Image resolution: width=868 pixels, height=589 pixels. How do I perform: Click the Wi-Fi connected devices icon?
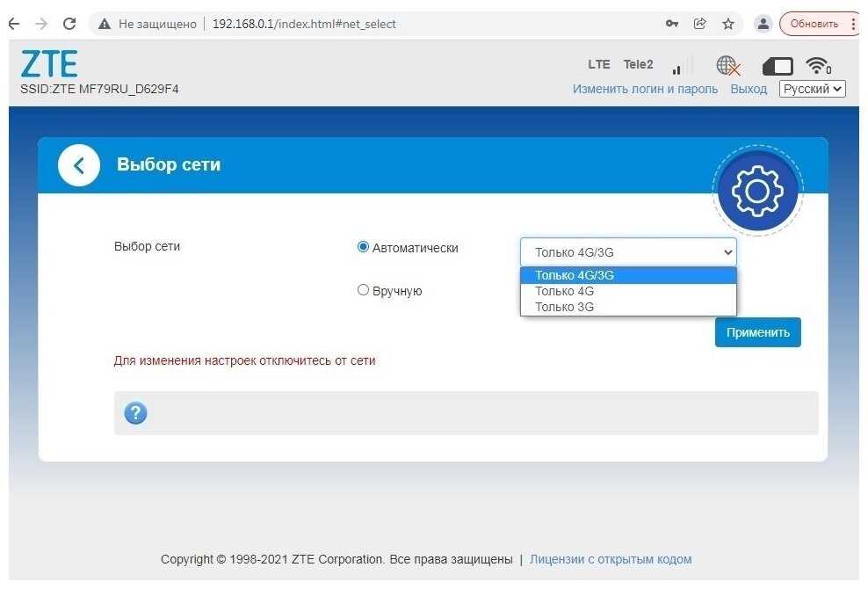(818, 66)
